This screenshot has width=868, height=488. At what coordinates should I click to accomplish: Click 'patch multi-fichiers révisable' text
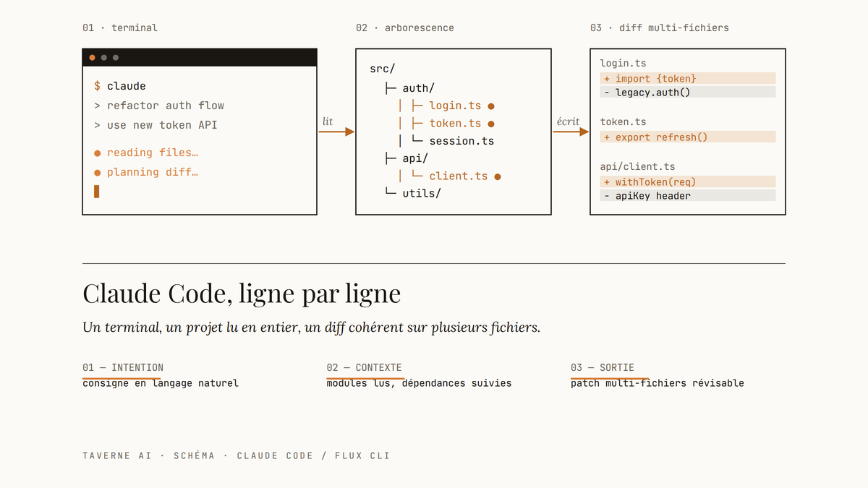point(658,383)
